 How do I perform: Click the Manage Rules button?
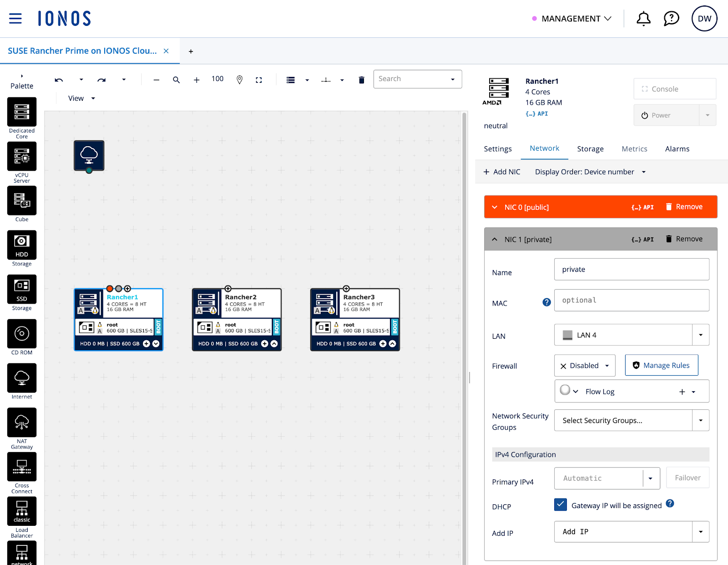(662, 366)
